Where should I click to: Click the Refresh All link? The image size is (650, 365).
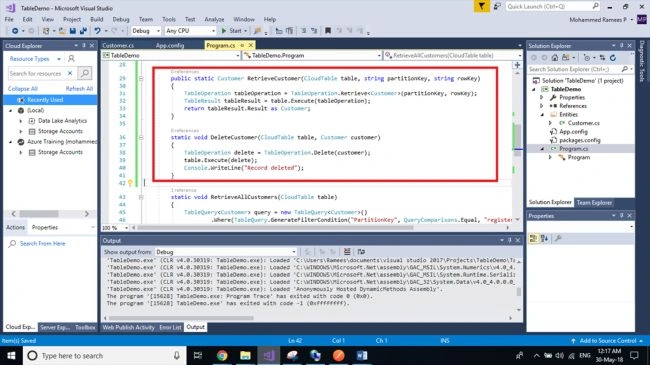(79, 89)
